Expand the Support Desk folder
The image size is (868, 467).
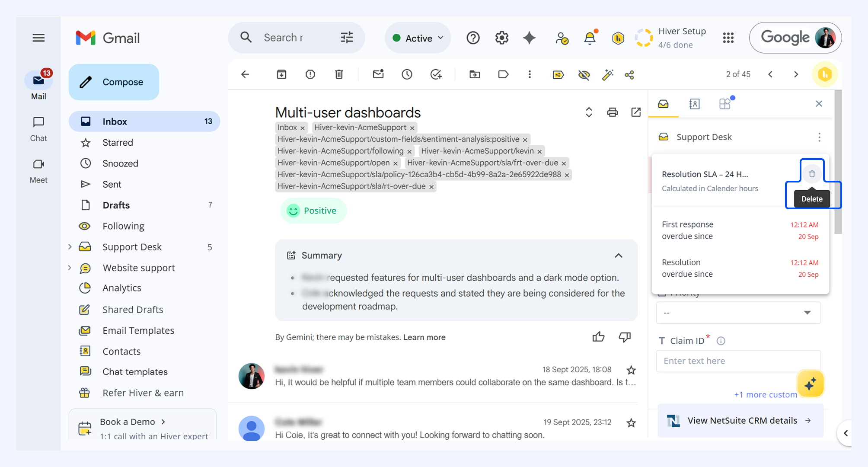pyautogui.click(x=70, y=247)
